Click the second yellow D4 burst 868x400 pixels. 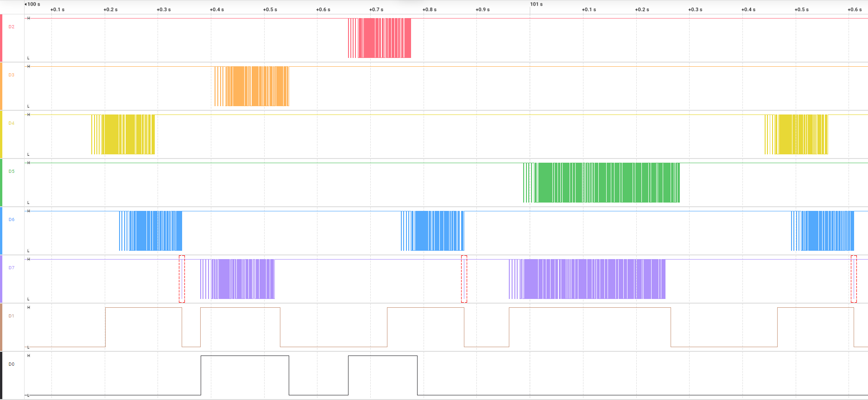tap(796, 134)
